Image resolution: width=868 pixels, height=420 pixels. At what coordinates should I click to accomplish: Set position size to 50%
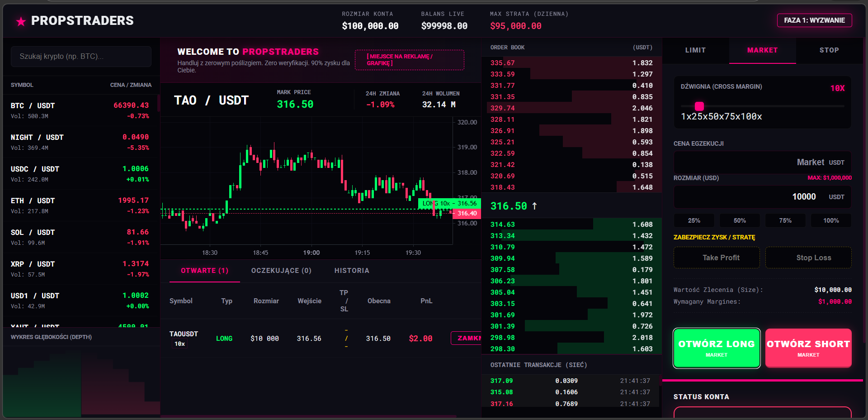point(740,220)
